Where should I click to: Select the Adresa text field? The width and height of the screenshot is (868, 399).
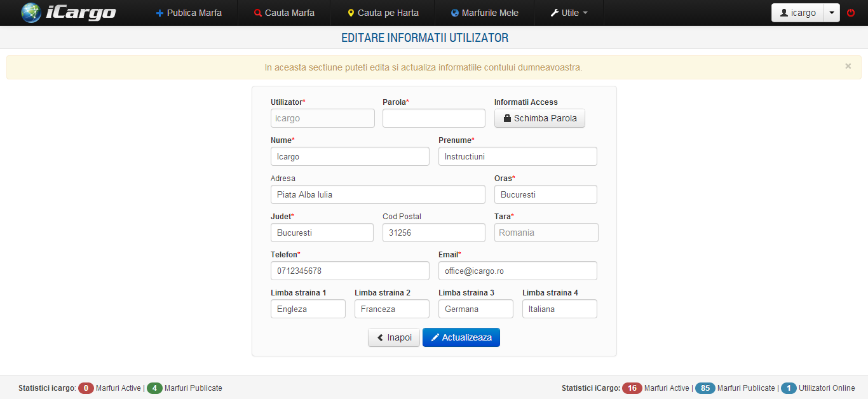(377, 194)
